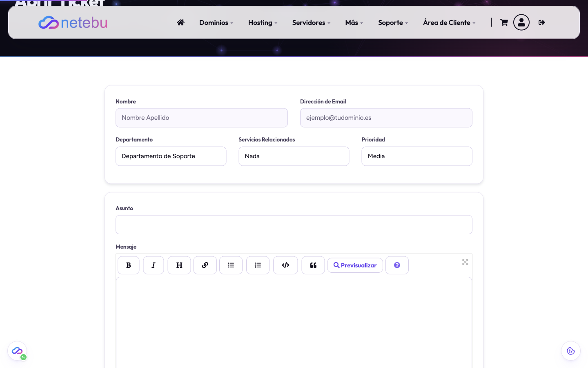Click the Departamento label
The image size is (588, 368).
tap(134, 139)
